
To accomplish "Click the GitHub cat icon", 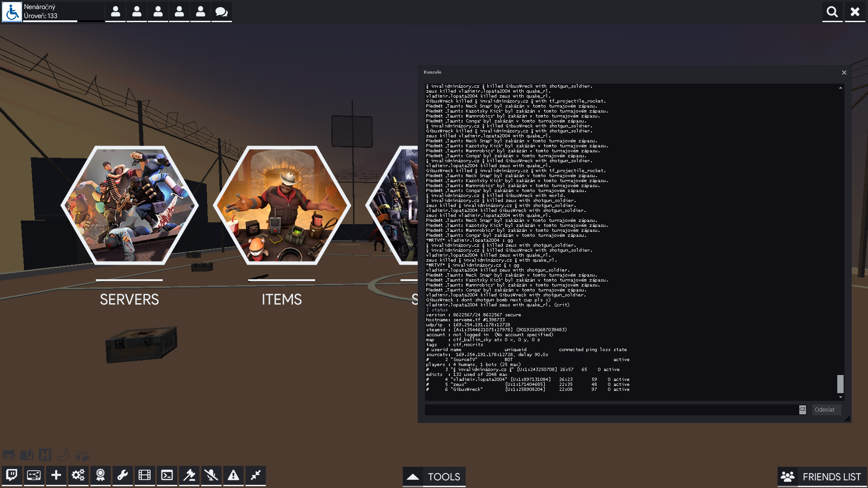I will tap(9, 455).
